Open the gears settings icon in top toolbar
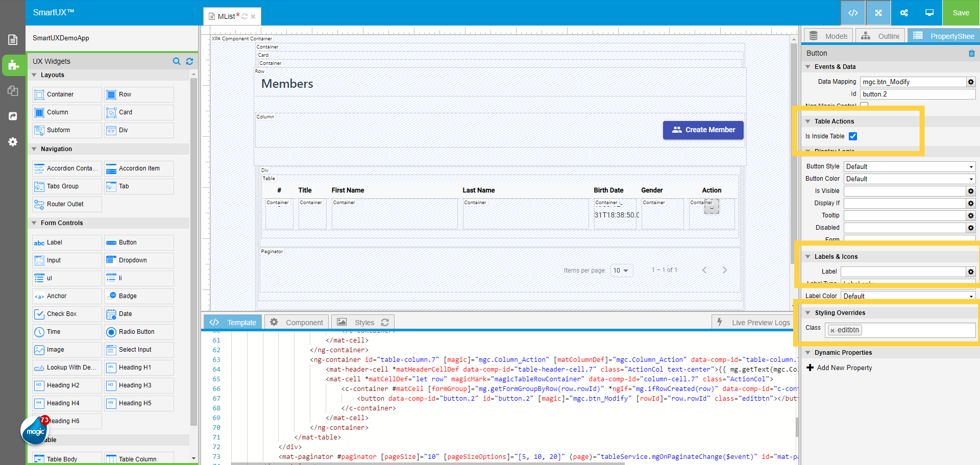This screenshot has width=980, height=465. 903,13
